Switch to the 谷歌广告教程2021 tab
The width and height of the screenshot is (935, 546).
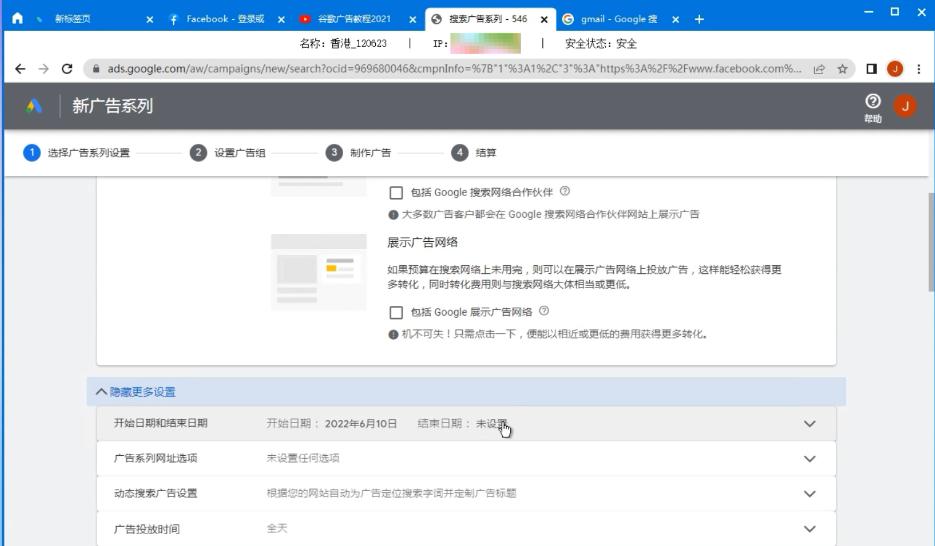tap(354, 19)
